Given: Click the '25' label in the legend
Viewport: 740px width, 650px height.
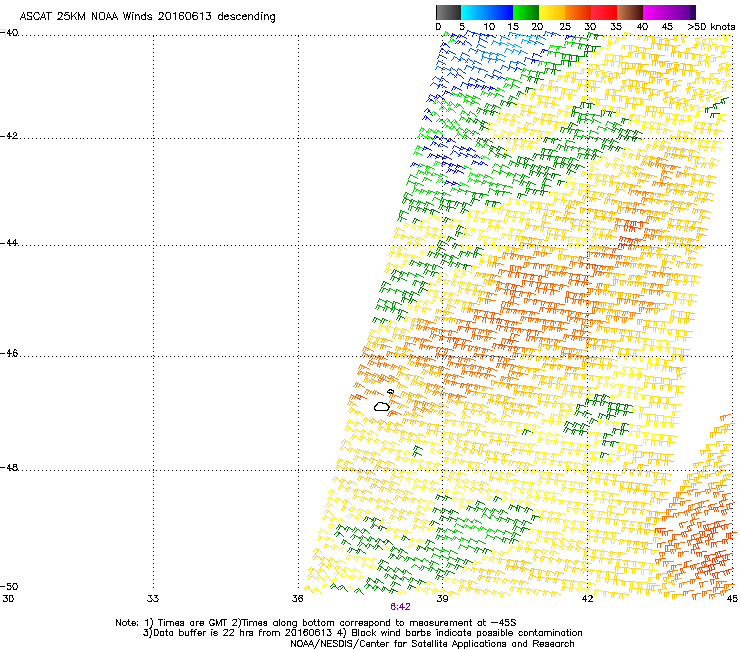Looking at the screenshot, I should click(x=564, y=27).
